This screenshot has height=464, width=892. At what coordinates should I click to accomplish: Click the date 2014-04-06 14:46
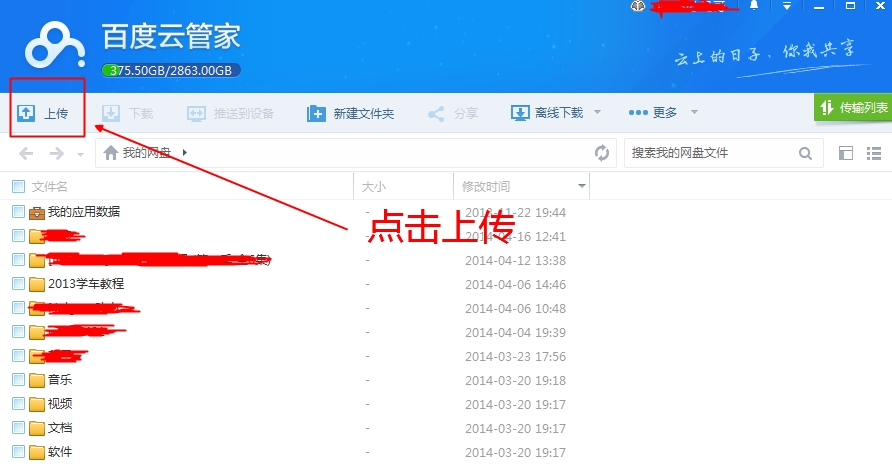point(515,284)
